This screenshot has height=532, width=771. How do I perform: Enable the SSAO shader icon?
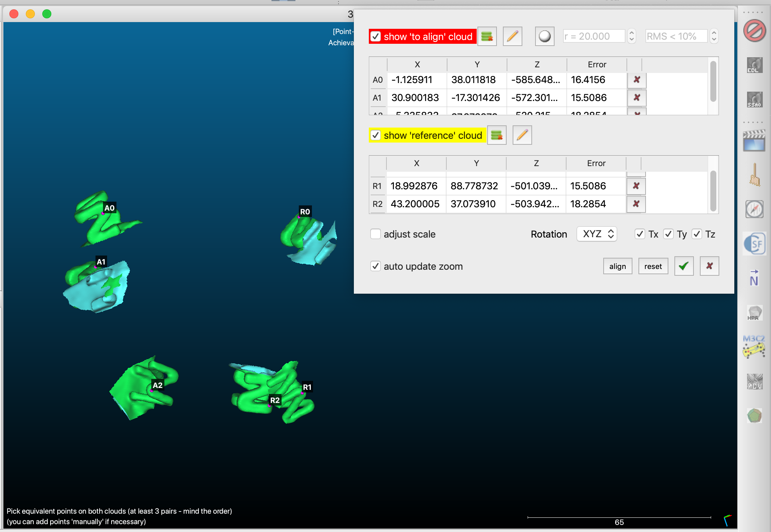755,100
